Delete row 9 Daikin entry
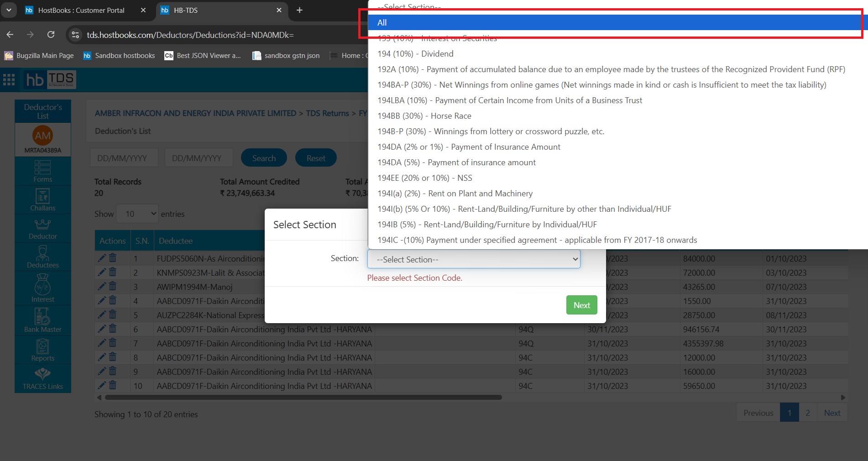This screenshot has width=868, height=461. tap(113, 372)
